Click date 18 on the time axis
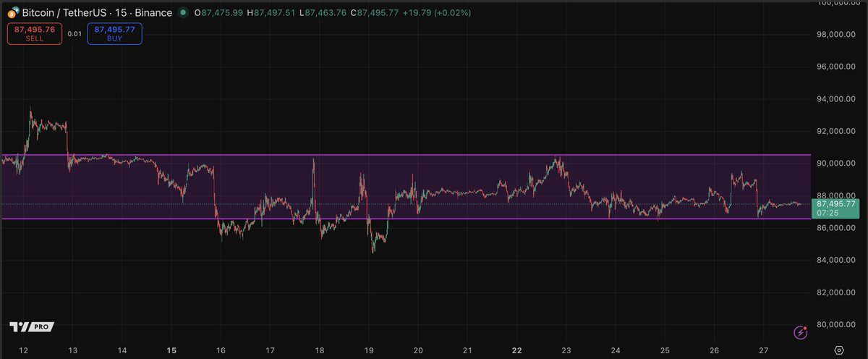The height and width of the screenshot is (359, 868). 319,349
